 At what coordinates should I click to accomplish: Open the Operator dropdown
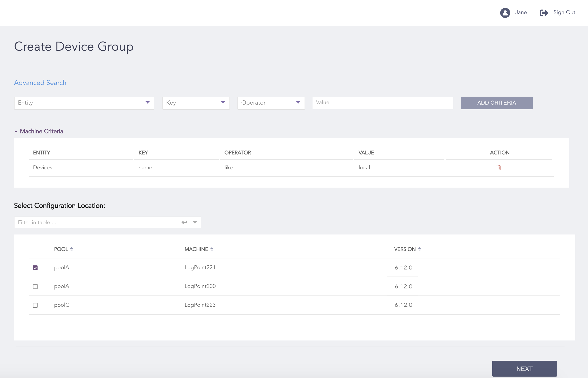coord(298,103)
